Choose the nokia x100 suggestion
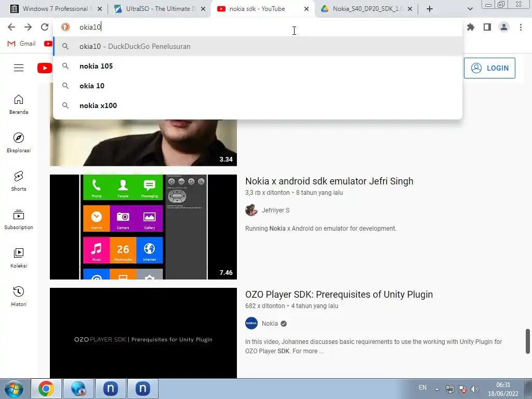This screenshot has width=532, height=399. pos(258,105)
